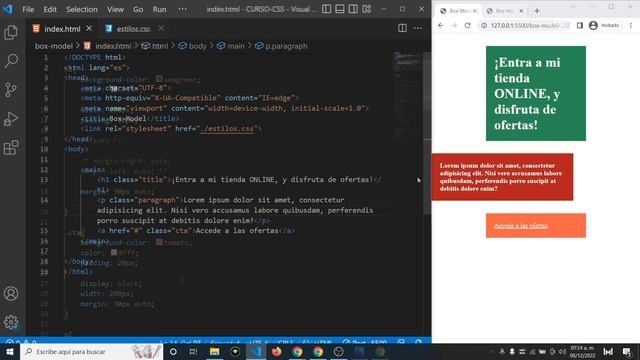The width and height of the screenshot is (640, 360).
Task: Open the File menu
Action: tap(28, 9)
